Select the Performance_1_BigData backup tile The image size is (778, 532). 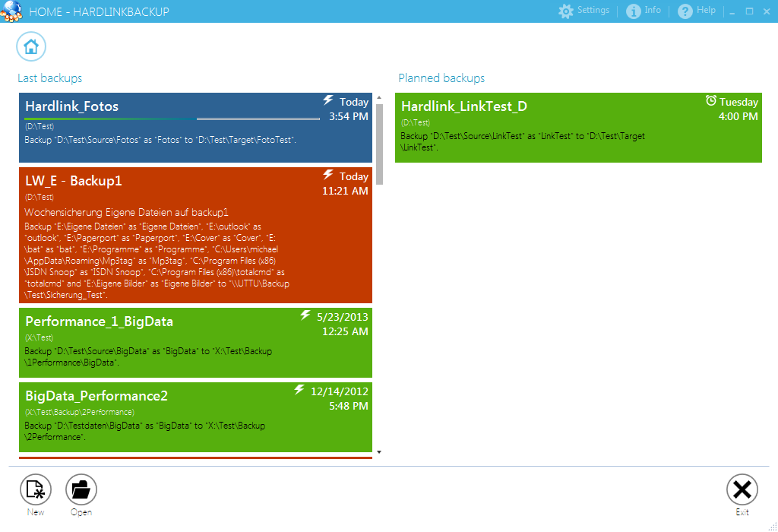195,343
